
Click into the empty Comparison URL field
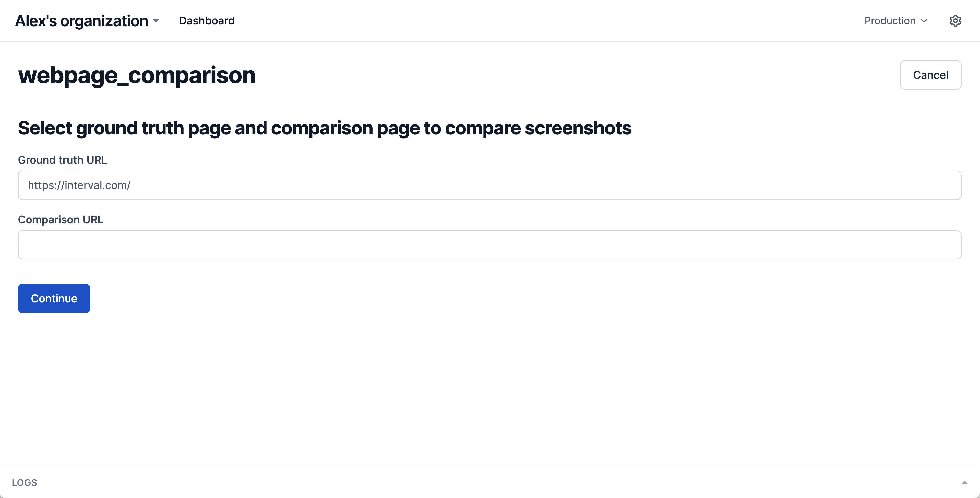click(489, 245)
